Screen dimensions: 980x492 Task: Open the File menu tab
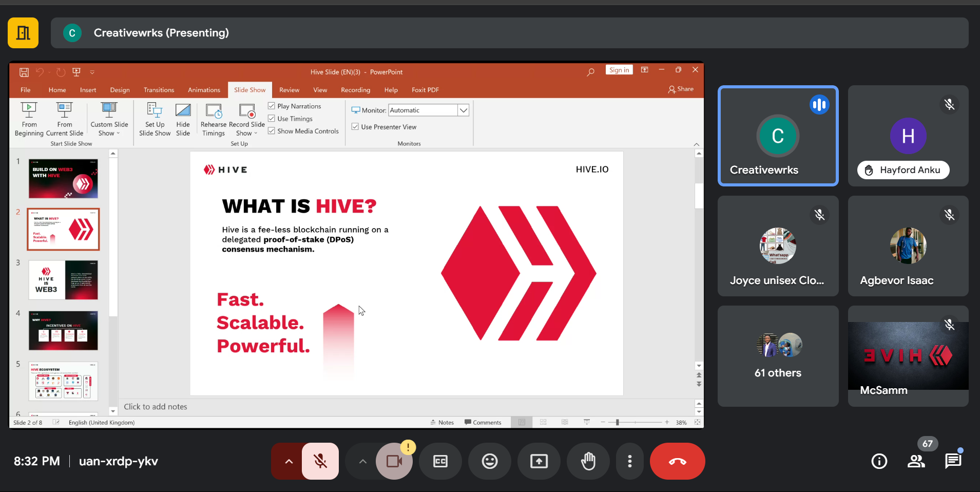(26, 90)
